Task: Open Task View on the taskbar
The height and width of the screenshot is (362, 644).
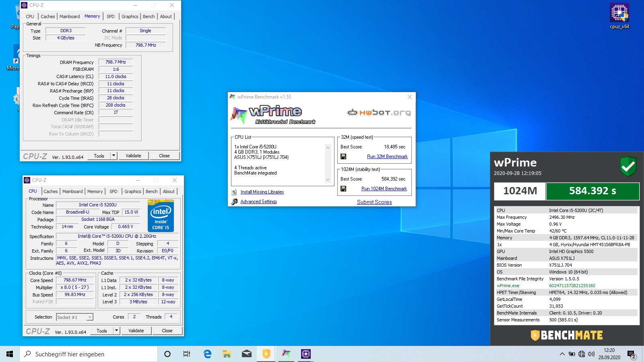Action: click(x=187, y=354)
